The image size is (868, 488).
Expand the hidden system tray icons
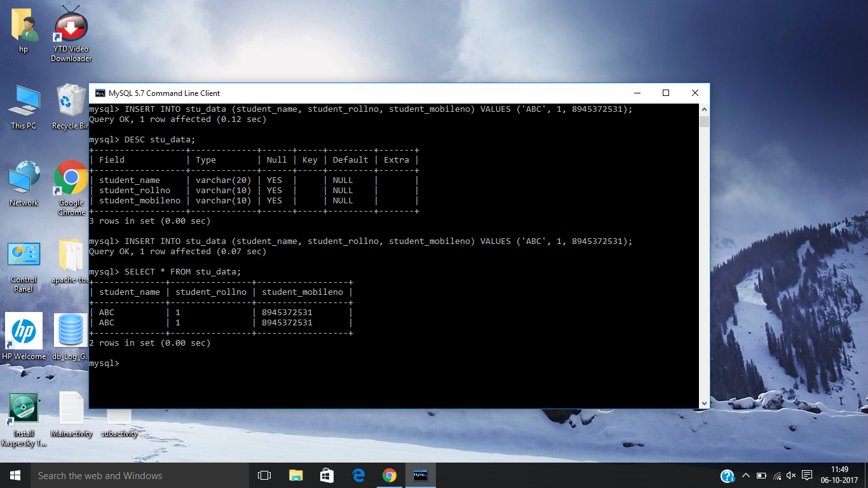746,475
